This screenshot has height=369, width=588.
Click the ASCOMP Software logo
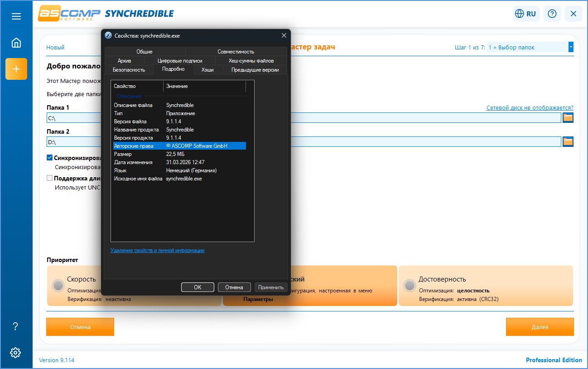point(69,13)
